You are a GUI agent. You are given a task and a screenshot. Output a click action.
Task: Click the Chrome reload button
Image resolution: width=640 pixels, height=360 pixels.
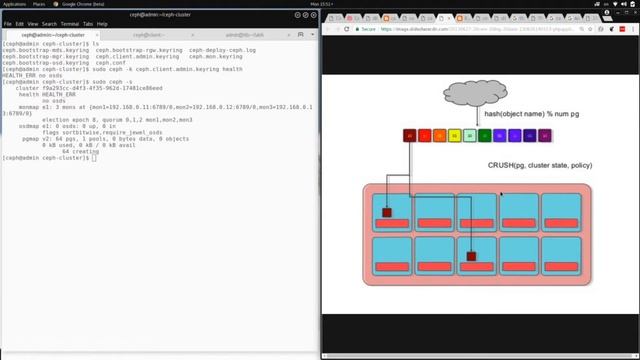click(347, 29)
